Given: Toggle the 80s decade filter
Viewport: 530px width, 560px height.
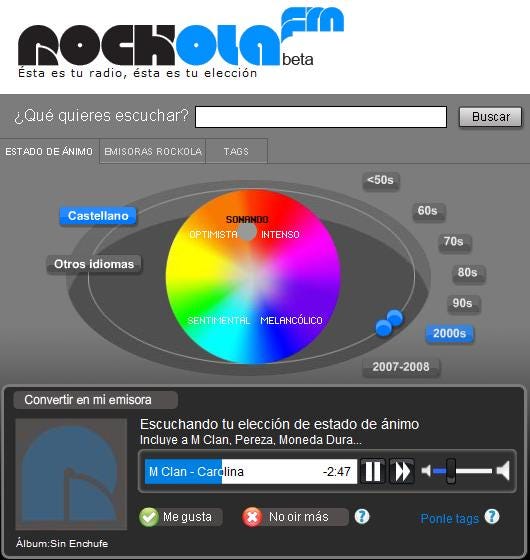Looking at the screenshot, I should (x=468, y=273).
